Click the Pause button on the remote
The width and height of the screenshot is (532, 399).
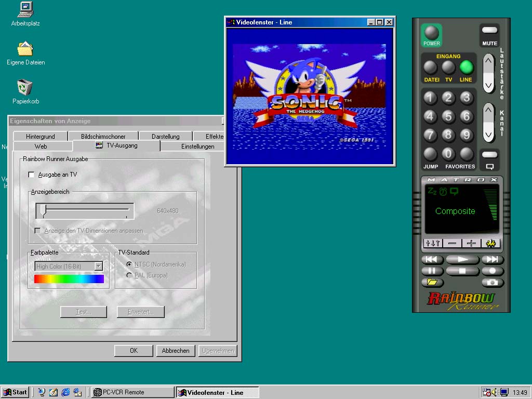coord(432,271)
